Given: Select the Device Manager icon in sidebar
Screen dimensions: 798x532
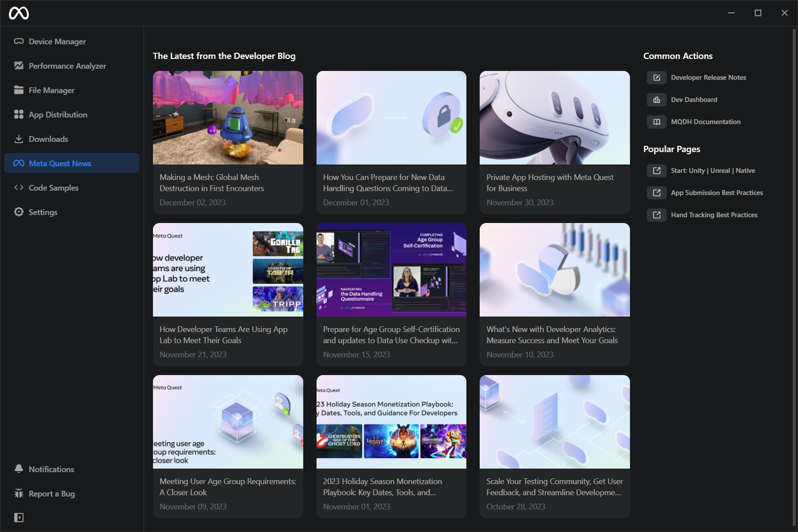Looking at the screenshot, I should [x=19, y=41].
